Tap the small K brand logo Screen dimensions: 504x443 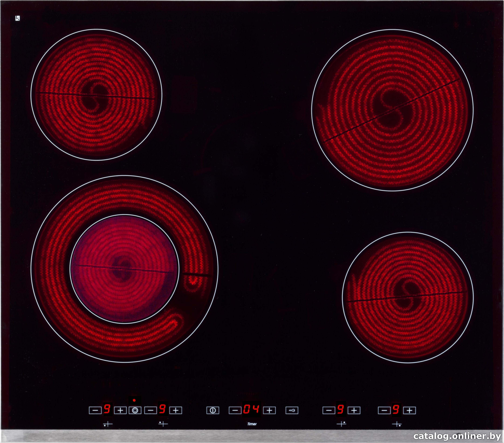18,18
